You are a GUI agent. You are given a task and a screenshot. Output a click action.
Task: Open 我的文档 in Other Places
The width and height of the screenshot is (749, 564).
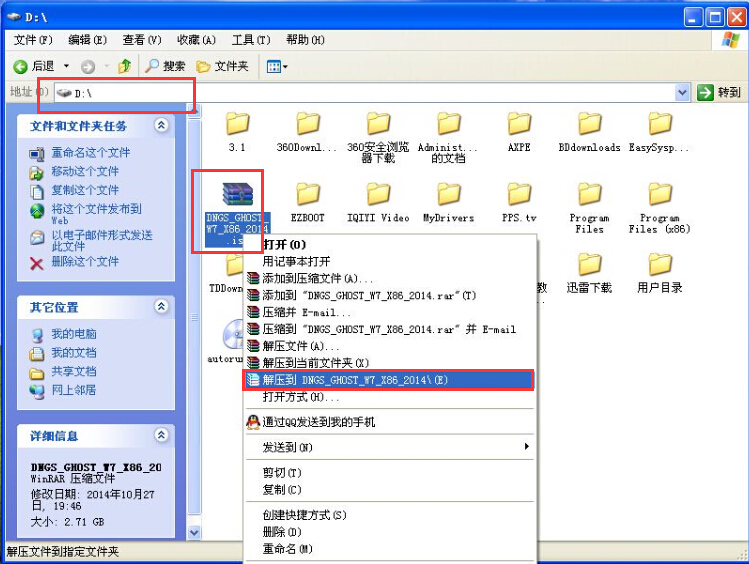(74, 352)
